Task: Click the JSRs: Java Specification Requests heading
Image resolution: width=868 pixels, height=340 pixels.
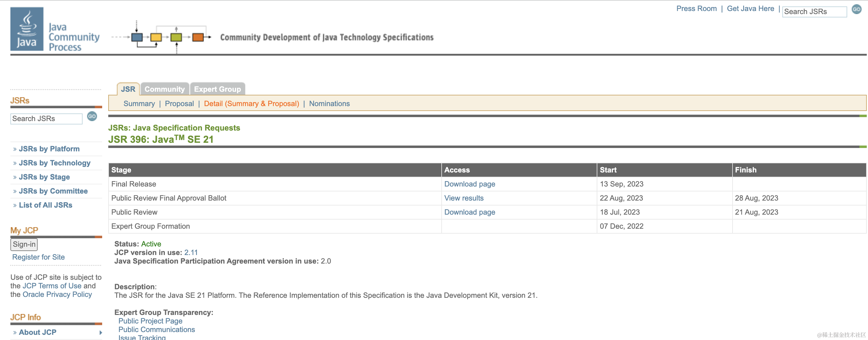Action: coord(174,128)
